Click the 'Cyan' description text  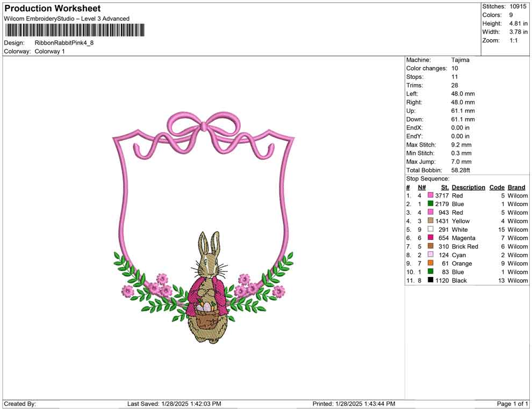pyautogui.click(x=459, y=255)
